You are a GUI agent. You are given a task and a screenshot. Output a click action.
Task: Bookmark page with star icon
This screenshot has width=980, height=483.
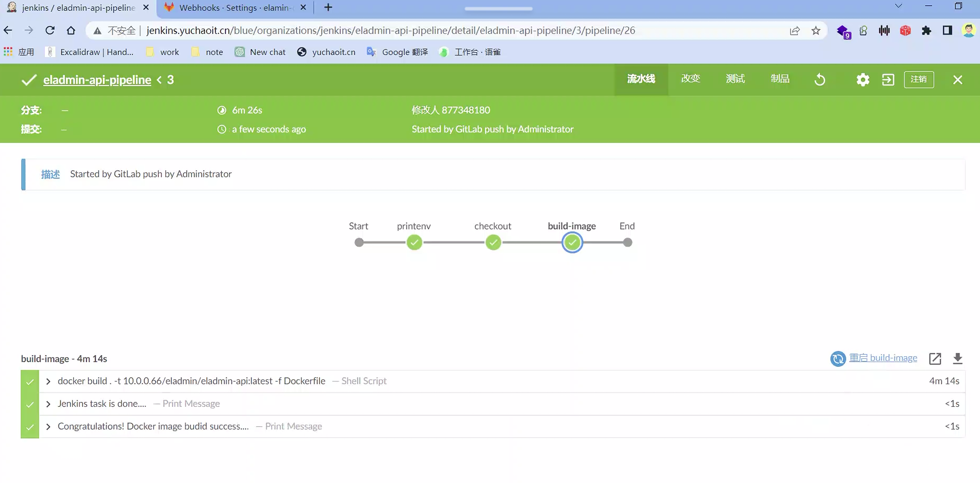tap(816, 31)
